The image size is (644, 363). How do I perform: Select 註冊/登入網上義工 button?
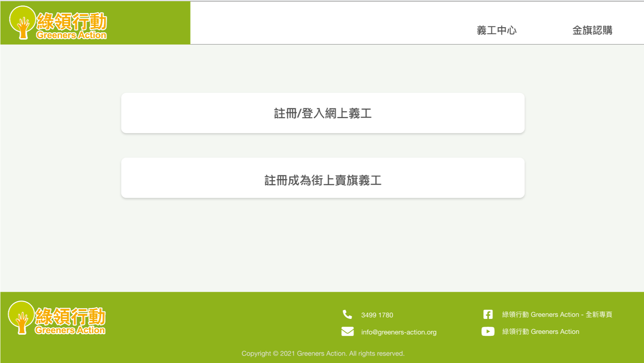coord(323,113)
